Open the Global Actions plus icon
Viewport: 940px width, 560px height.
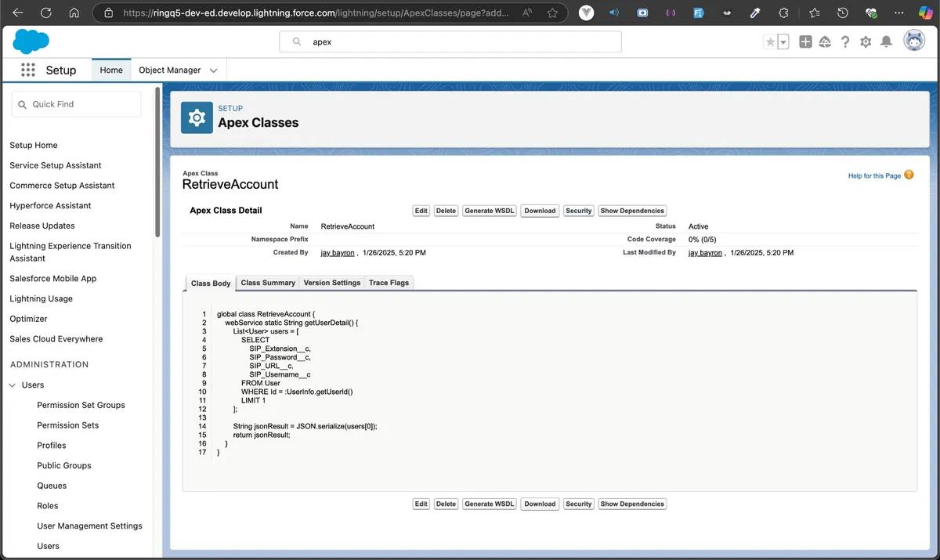coord(805,42)
